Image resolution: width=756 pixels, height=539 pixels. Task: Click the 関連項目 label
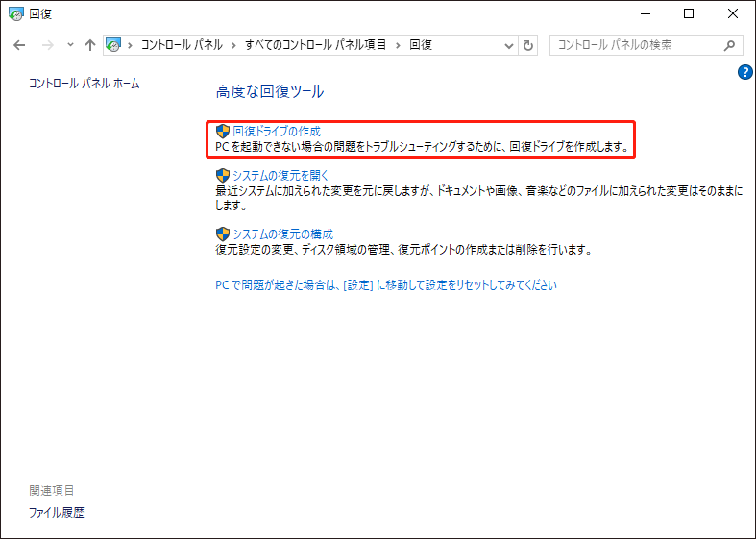(x=52, y=490)
